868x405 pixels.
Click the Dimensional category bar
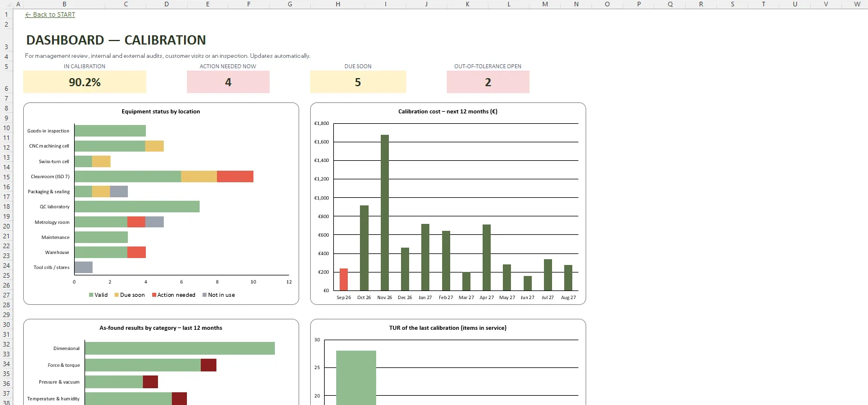(x=180, y=348)
